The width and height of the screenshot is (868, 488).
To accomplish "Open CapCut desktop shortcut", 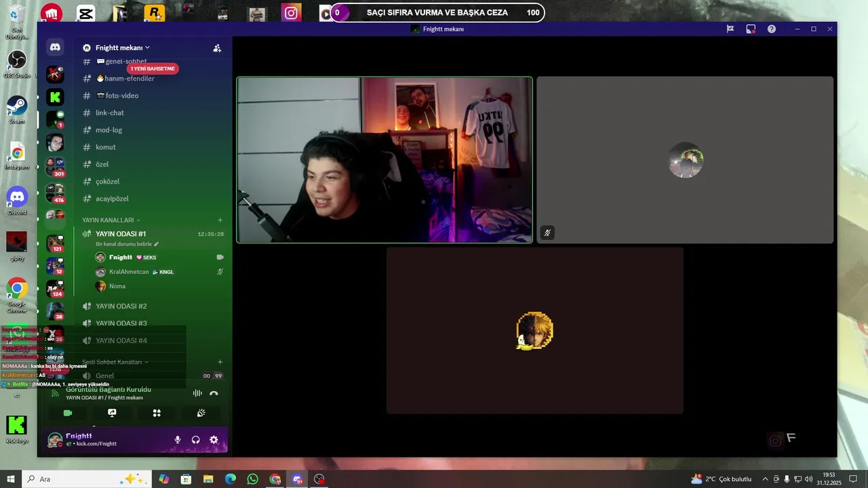I will click(x=85, y=12).
